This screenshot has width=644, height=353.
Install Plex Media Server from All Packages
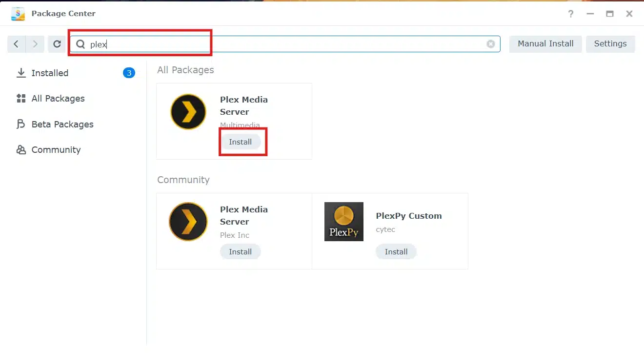(240, 142)
